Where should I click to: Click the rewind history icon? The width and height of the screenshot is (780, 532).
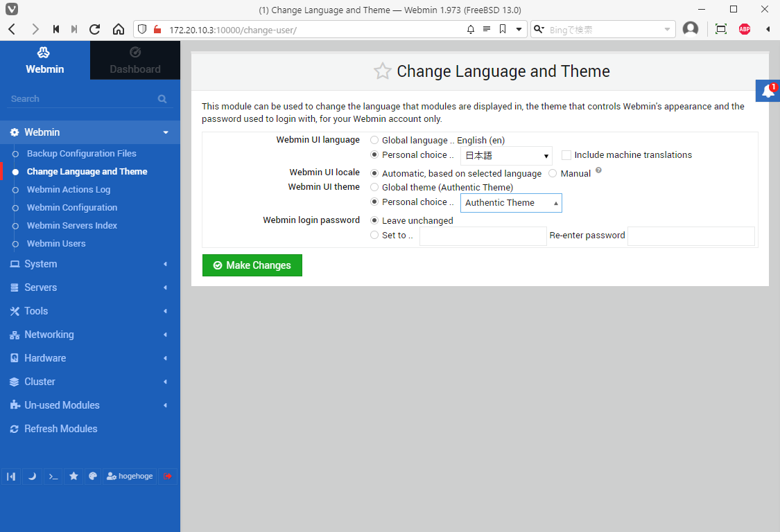(55, 29)
